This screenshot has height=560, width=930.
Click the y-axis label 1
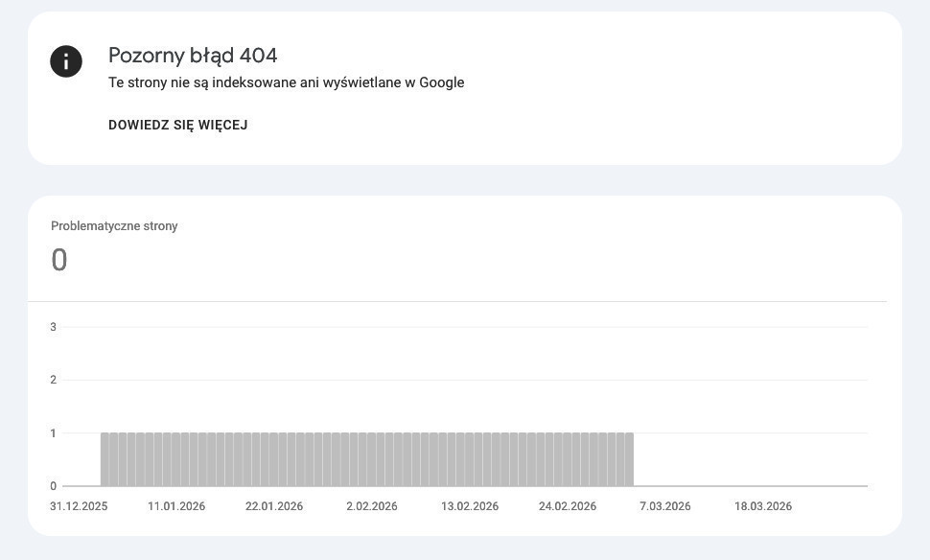[x=54, y=433]
